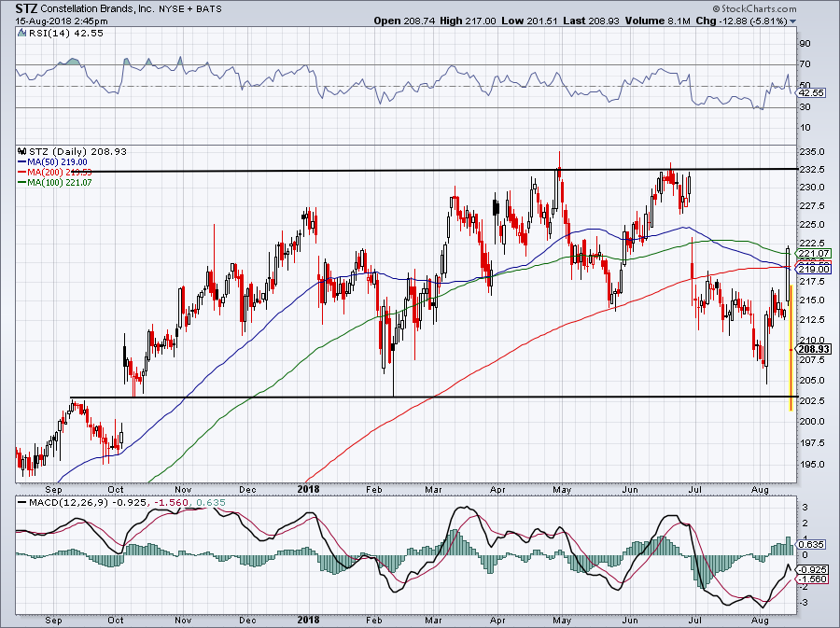Viewport: 840px width, 628px height.
Task: Click the Sep label below price chart
Action: [53, 489]
